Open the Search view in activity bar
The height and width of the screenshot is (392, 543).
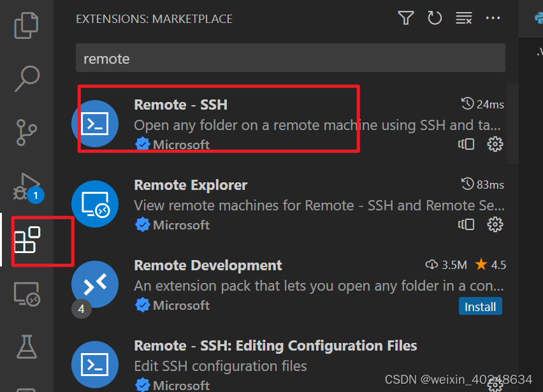point(27,78)
